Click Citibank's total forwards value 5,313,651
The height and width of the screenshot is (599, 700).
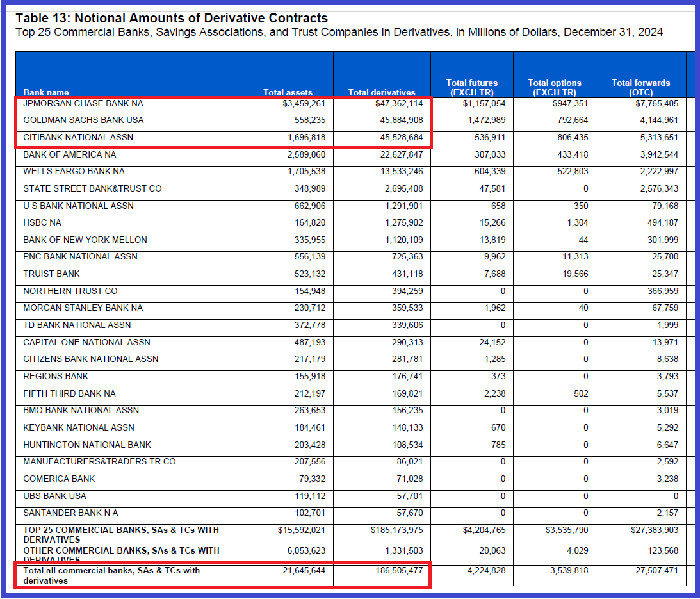coord(659,138)
